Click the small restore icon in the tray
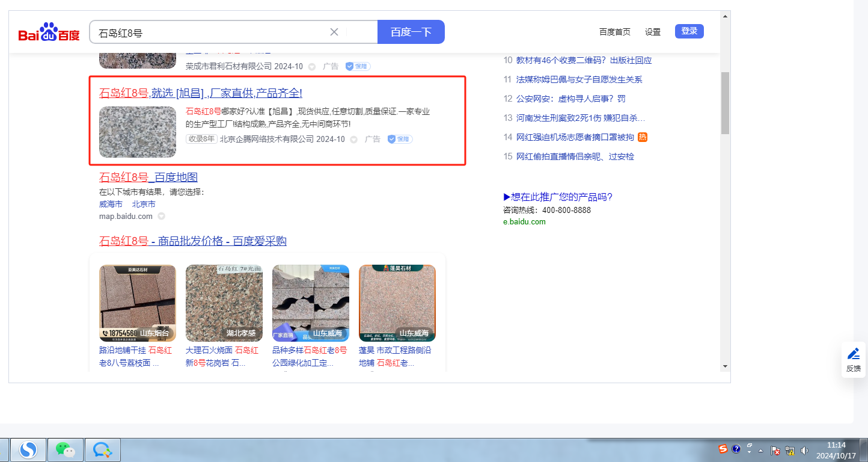Screen dimensions: 868x462 coord(750,446)
